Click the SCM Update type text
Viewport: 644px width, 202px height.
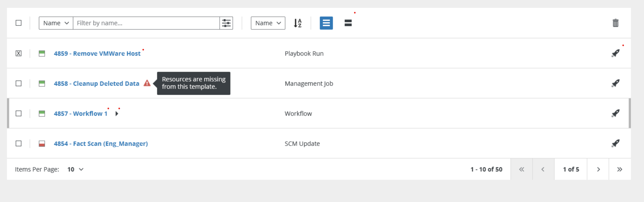(x=302, y=143)
